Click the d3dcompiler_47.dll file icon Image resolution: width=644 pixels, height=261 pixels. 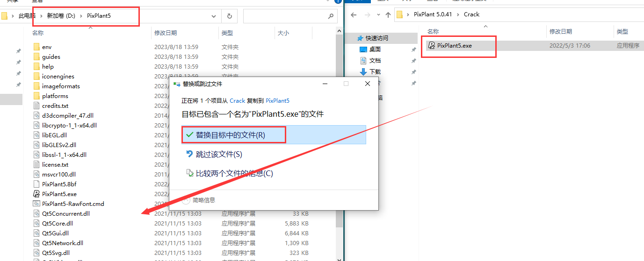[36, 115]
